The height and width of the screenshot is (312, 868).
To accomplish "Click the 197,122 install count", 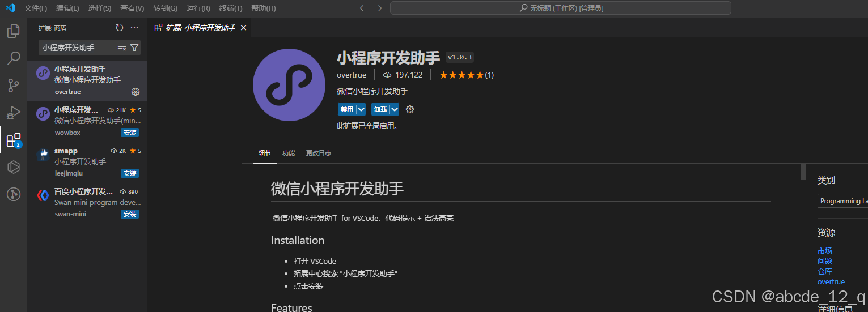I will pyautogui.click(x=403, y=75).
